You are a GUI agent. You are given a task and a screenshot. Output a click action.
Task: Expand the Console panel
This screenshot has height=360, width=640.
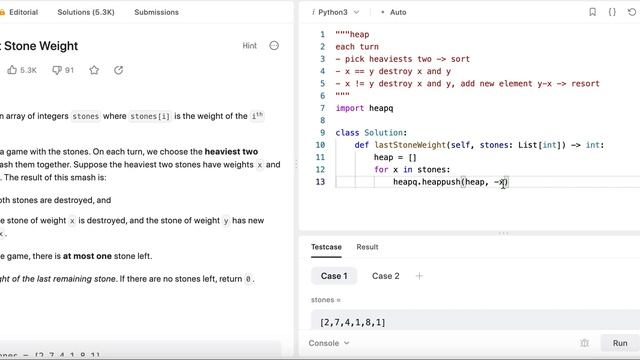pyautogui.click(x=329, y=343)
